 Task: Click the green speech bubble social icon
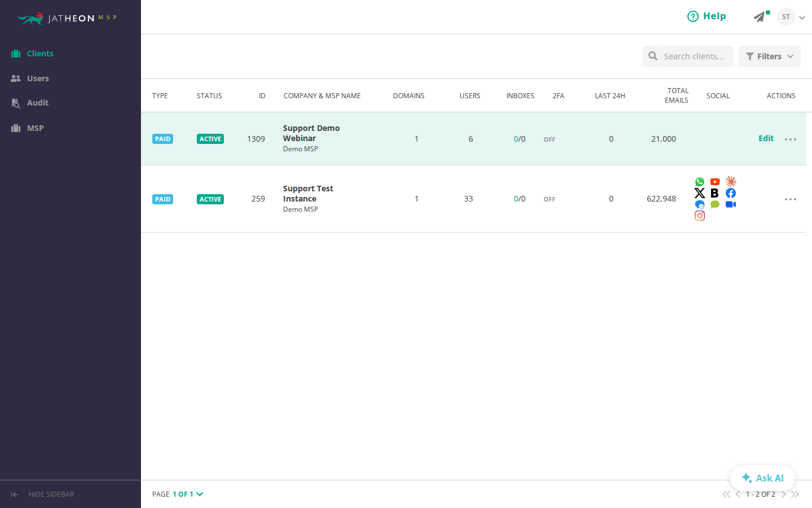pyautogui.click(x=715, y=204)
